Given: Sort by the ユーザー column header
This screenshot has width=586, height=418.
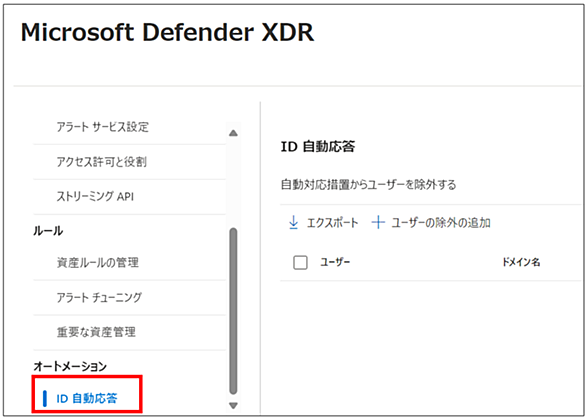Looking at the screenshot, I should (x=335, y=262).
